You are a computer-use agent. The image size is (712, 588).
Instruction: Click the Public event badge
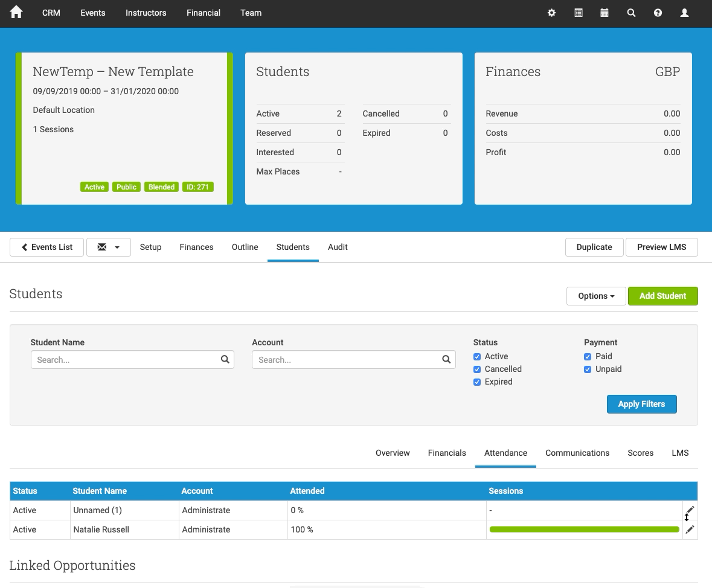tap(126, 187)
